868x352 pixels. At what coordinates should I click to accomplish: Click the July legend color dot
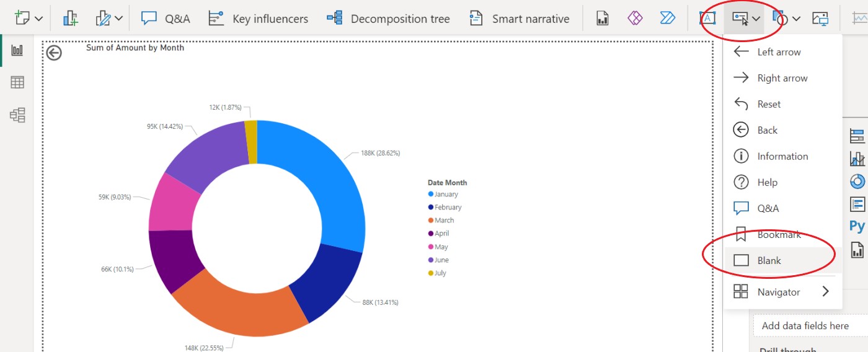[431, 273]
